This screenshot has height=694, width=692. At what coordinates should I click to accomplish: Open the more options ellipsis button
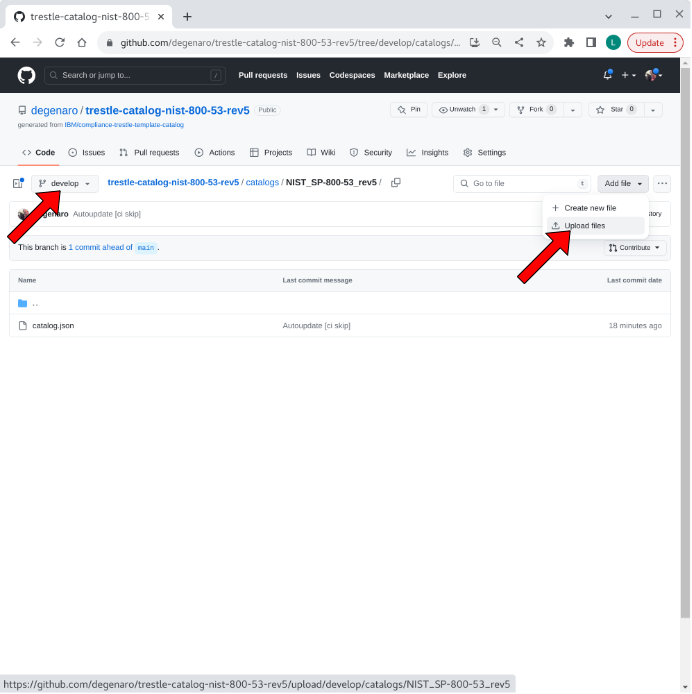(662, 183)
